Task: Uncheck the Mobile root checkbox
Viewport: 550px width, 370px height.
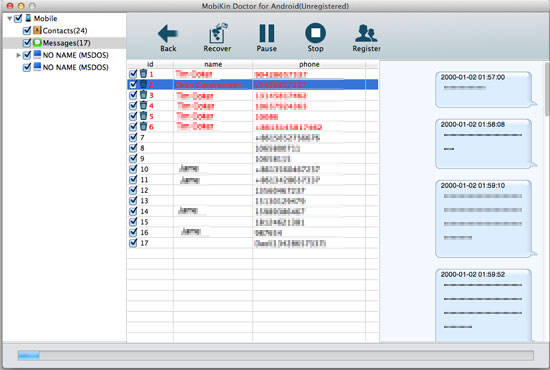Action: tap(18, 18)
